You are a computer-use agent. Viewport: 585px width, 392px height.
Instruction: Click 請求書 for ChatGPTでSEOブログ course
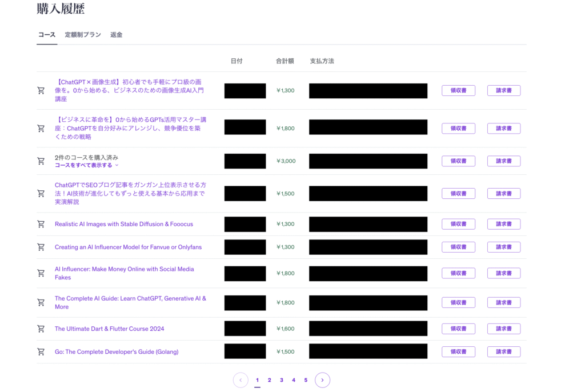click(504, 193)
